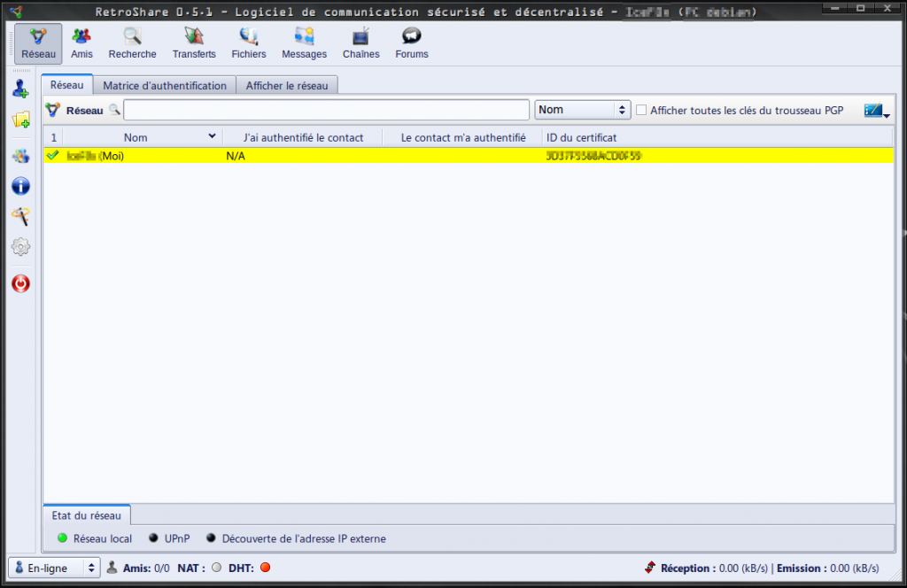This screenshot has height=588, width=907.
Task: Sort by Le contact m'a authentifié column
Action: 462,137
